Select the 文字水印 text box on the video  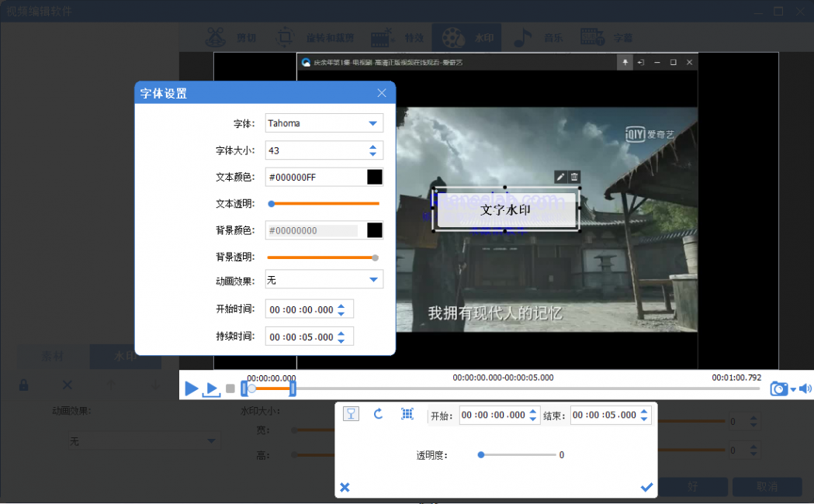(506, 209)
